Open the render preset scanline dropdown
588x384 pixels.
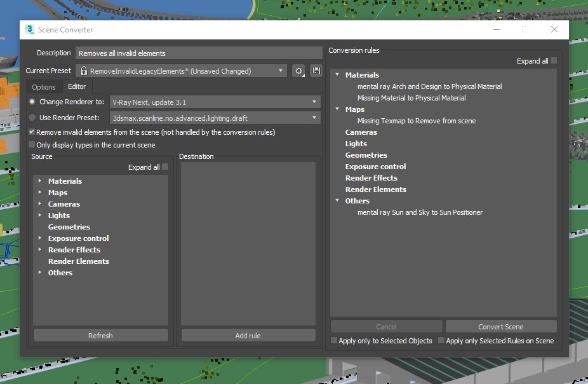(x=215, y=118)
